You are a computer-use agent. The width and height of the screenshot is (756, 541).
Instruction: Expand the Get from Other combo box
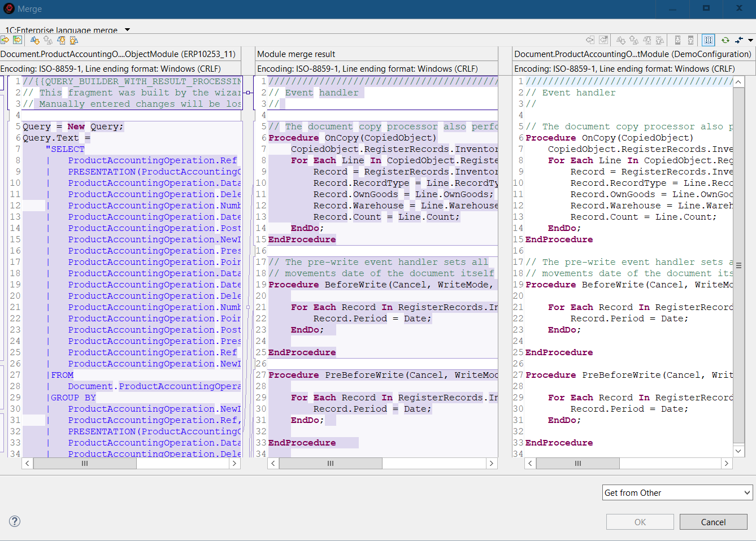pos(746,492)
